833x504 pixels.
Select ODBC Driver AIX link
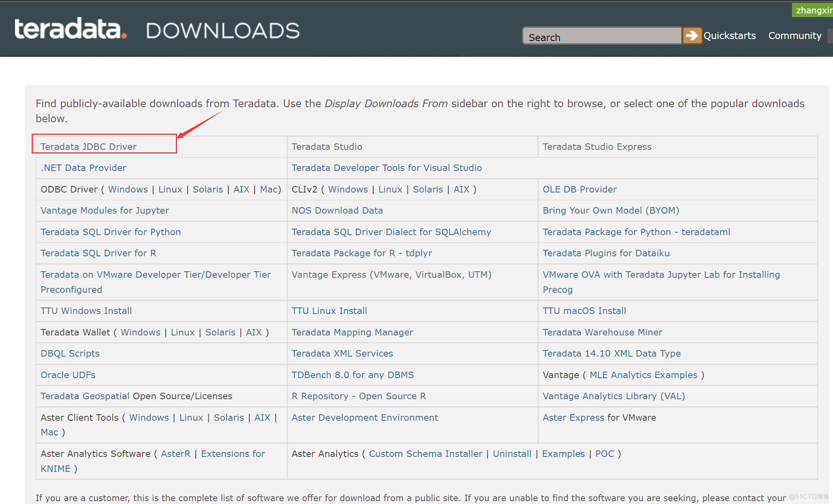click(241, 189)
